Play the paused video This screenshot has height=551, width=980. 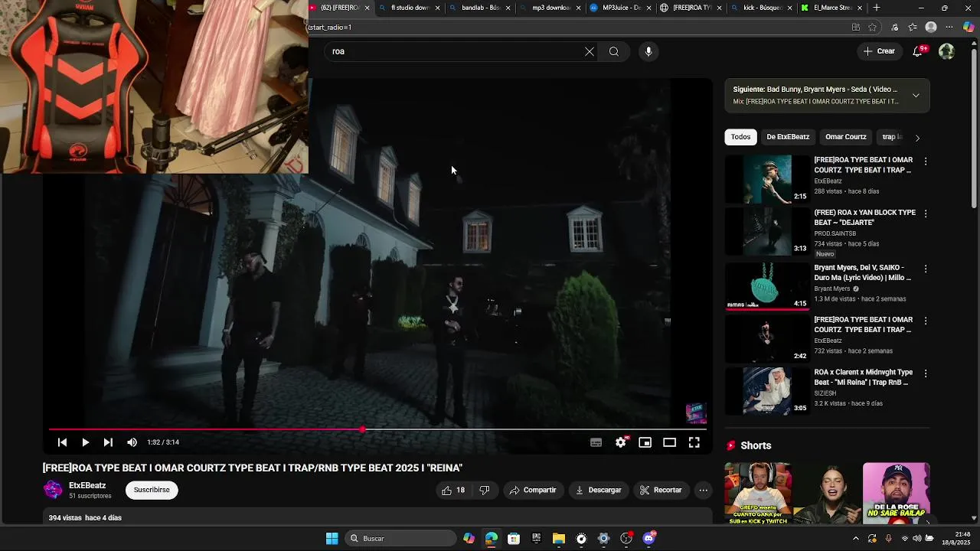coord(85,442)
